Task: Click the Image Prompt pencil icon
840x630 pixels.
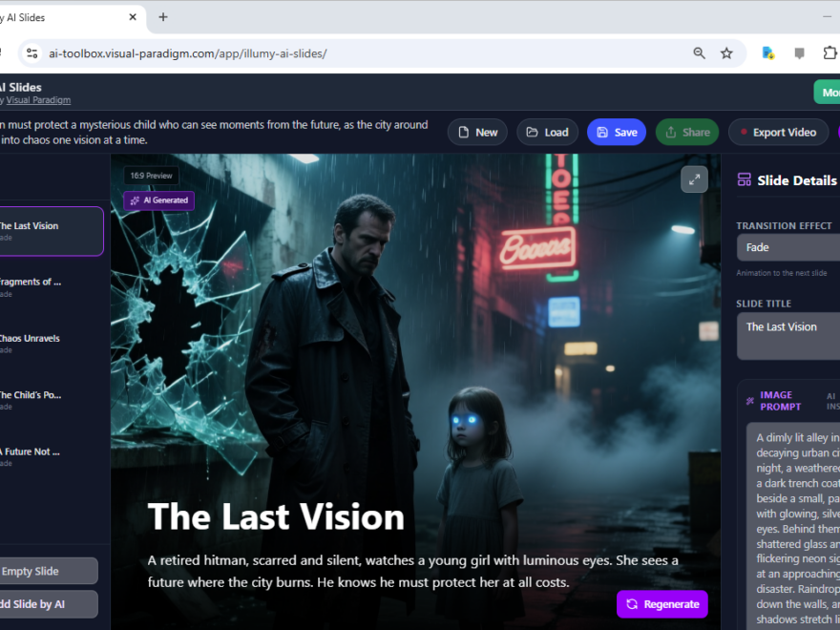Action: coord(750,399)
